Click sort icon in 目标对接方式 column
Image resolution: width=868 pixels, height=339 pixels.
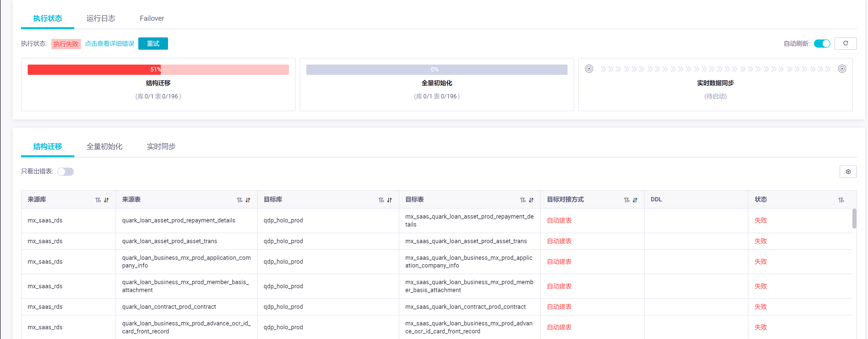pos(635,200)
